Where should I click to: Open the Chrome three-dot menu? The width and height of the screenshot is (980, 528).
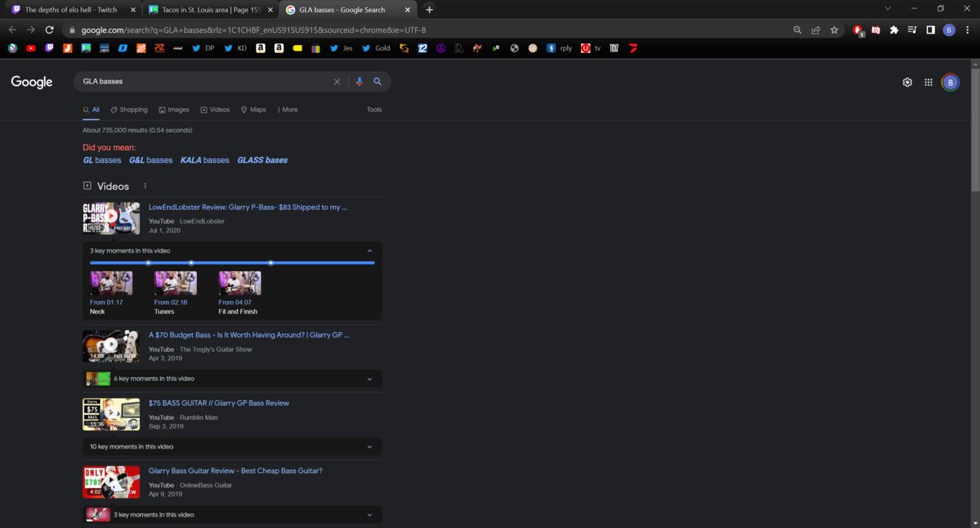point(967,30)
